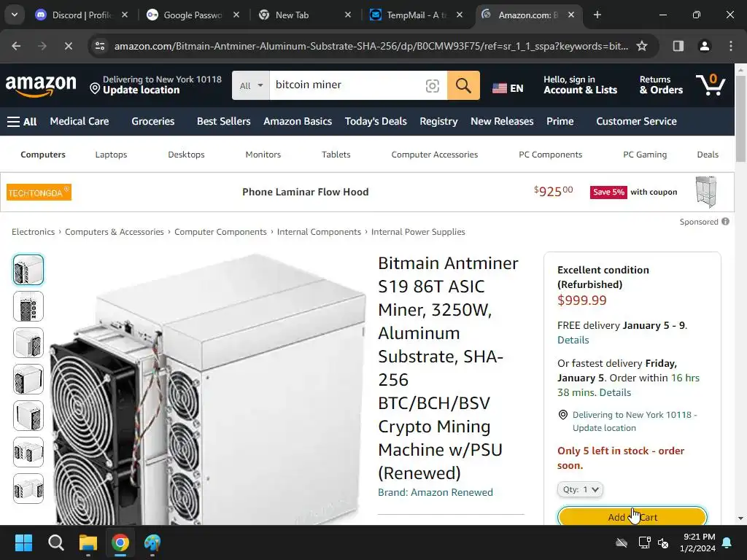747x560 pixels.
Task: Open the camera visual search icon
Action: click(432, 86)
